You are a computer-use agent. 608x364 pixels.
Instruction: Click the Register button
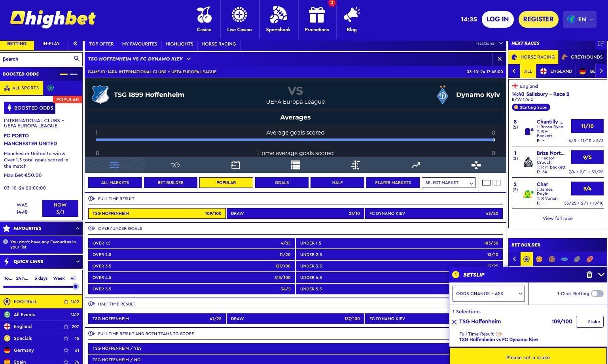[538, 19]
